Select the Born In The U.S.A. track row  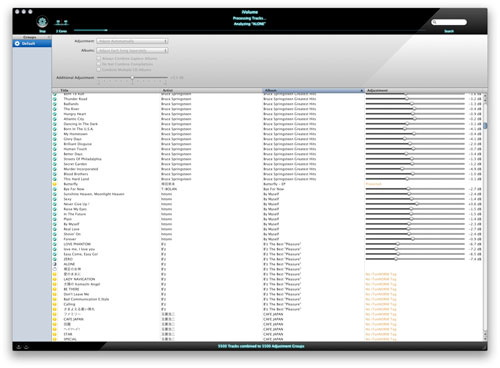click(269, 129)
